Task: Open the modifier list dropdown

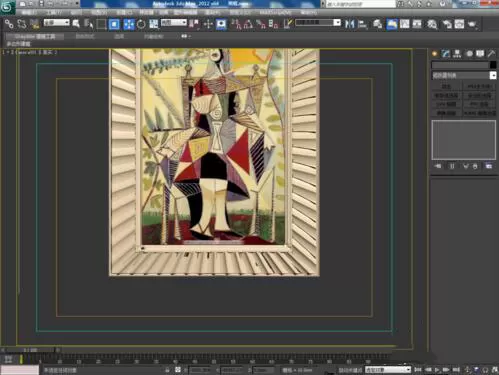Action: pos(464,76)
